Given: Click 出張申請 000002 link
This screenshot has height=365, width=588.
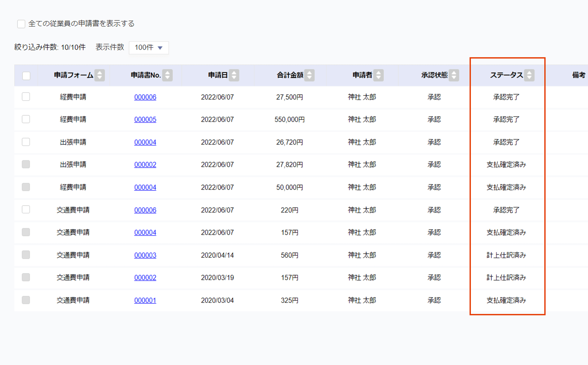Looking at the screenshot, I should click(145, 165).
